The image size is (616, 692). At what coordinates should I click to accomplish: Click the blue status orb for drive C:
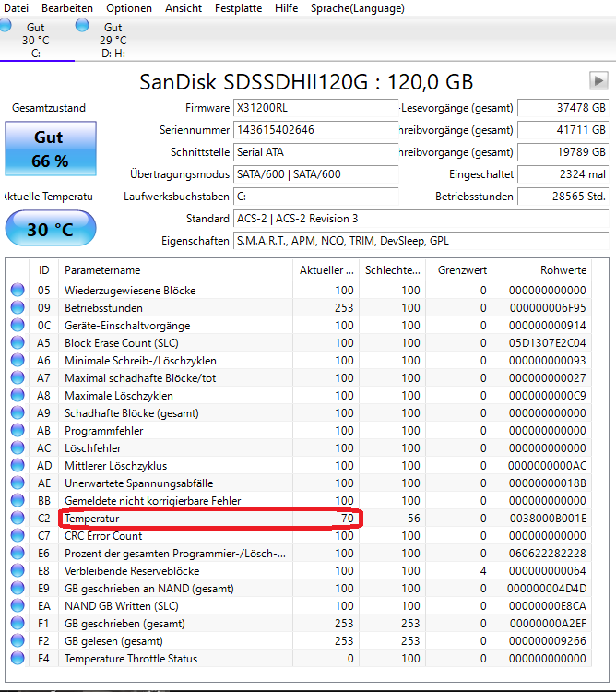[6, 25]
